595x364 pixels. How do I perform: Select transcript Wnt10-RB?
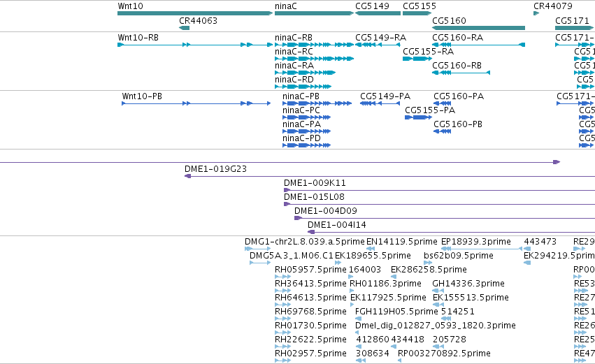pos(195,45)
